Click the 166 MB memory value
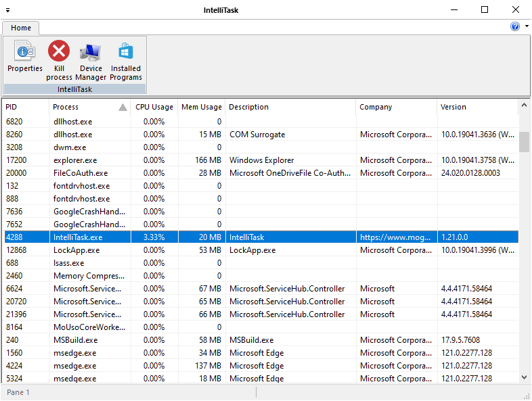Screen dimensions: 532x401 click(x=208, y=160)
